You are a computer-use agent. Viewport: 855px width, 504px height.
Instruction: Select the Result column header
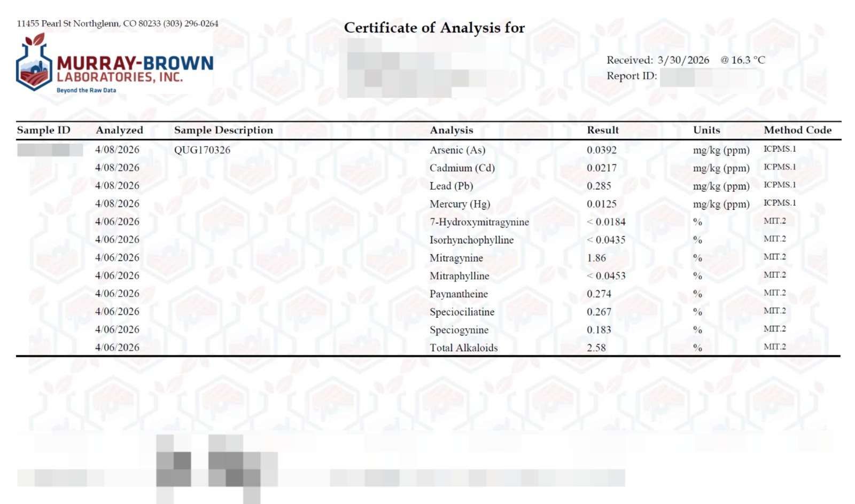coord(603,130)
